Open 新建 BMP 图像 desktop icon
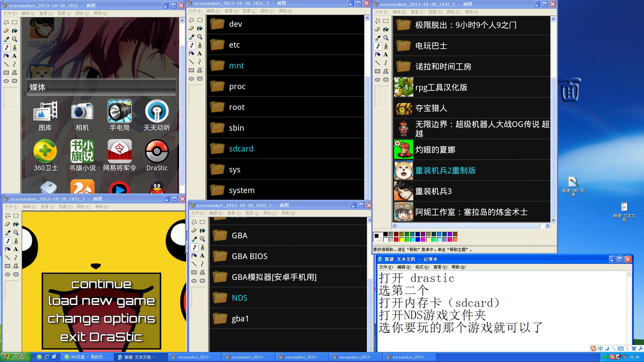Viewport: 644px width, 362px height. click(x=573, y=186)
